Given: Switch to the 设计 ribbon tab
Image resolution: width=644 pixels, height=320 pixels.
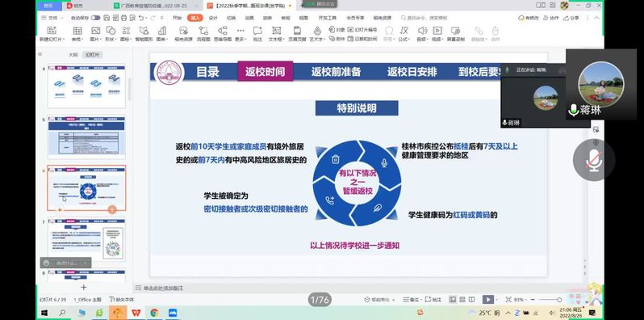Looking at the screenshot, I should click(213, 18).
